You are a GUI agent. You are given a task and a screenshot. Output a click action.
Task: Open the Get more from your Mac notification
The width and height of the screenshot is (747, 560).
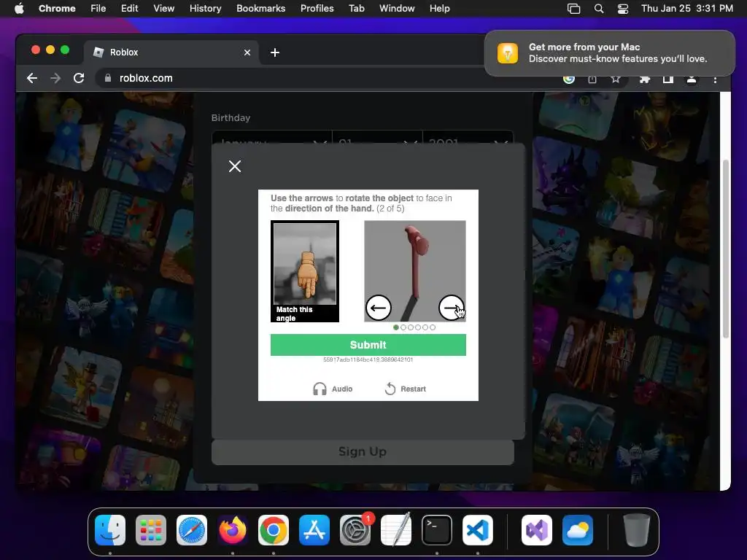(x=610, y=52)
